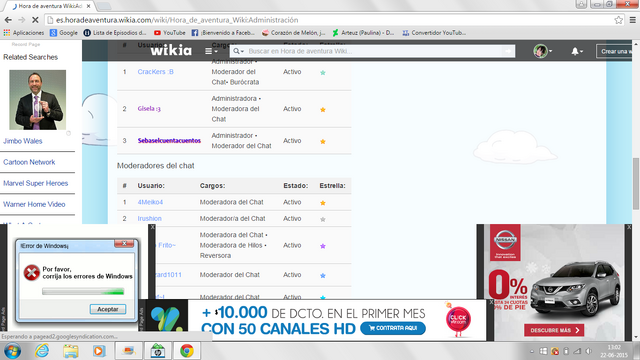Close the Error de Windows popup with red X
The height and width of the screenshot is (360, 640).
124,244
